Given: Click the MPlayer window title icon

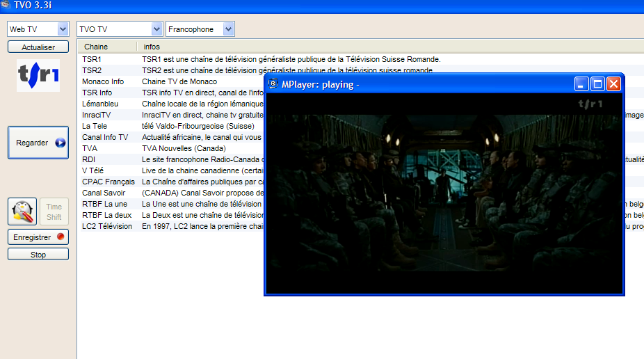Looking at the screenshot, I should coord(273,83).
